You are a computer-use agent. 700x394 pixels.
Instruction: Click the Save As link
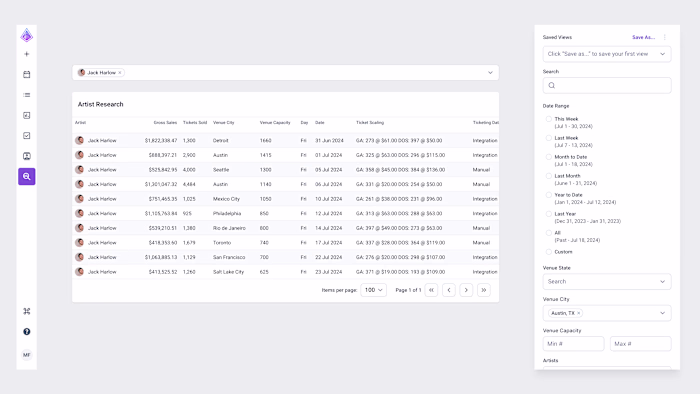pos(643,37)
